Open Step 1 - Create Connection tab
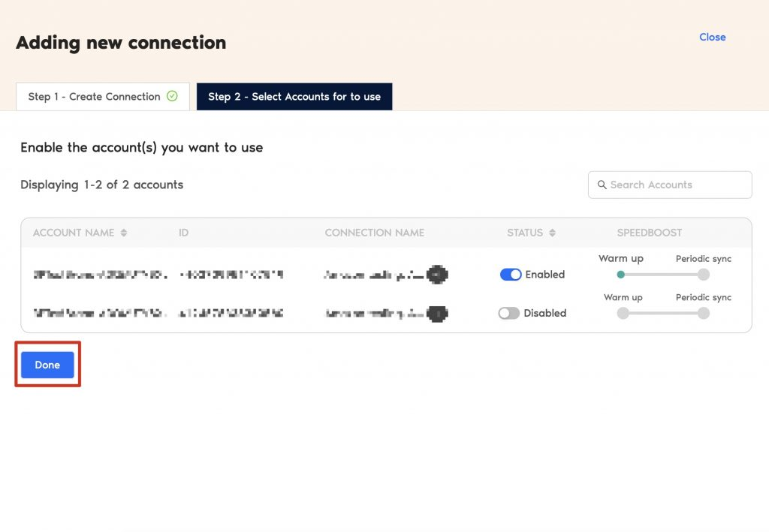Screen dimensions: 769x532 tap(103, 96)
